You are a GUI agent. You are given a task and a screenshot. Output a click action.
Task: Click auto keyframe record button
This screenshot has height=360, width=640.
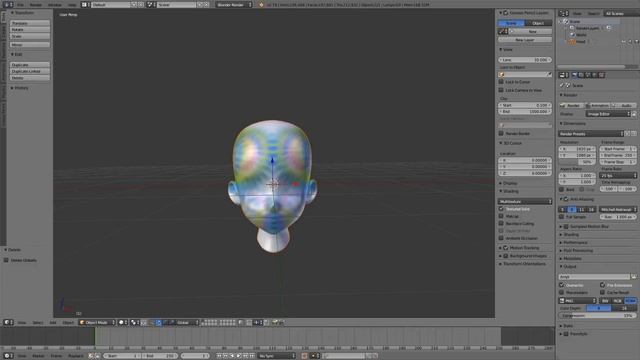click(304, 356)
